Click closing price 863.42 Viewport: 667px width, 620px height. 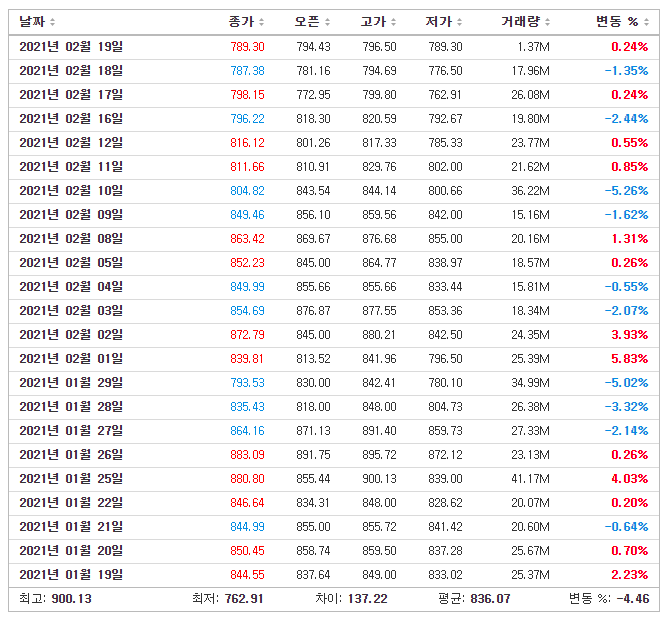pos(247,239)
